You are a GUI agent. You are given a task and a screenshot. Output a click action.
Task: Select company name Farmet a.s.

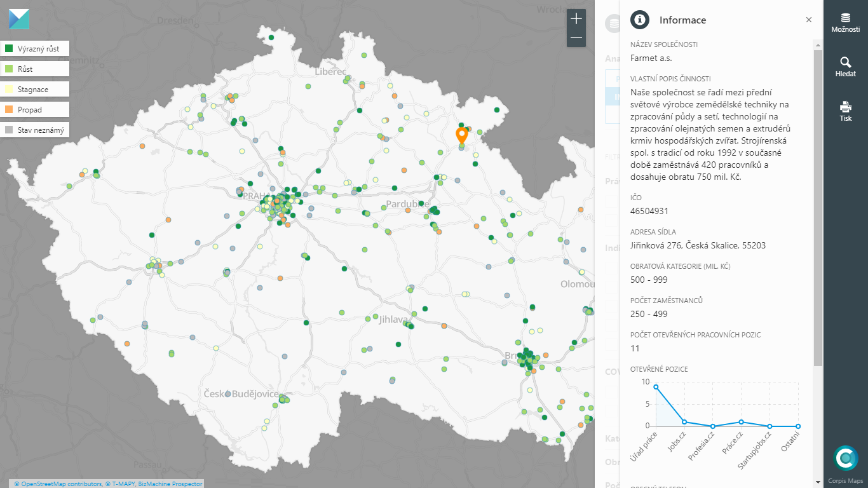[x=651, y=58]
